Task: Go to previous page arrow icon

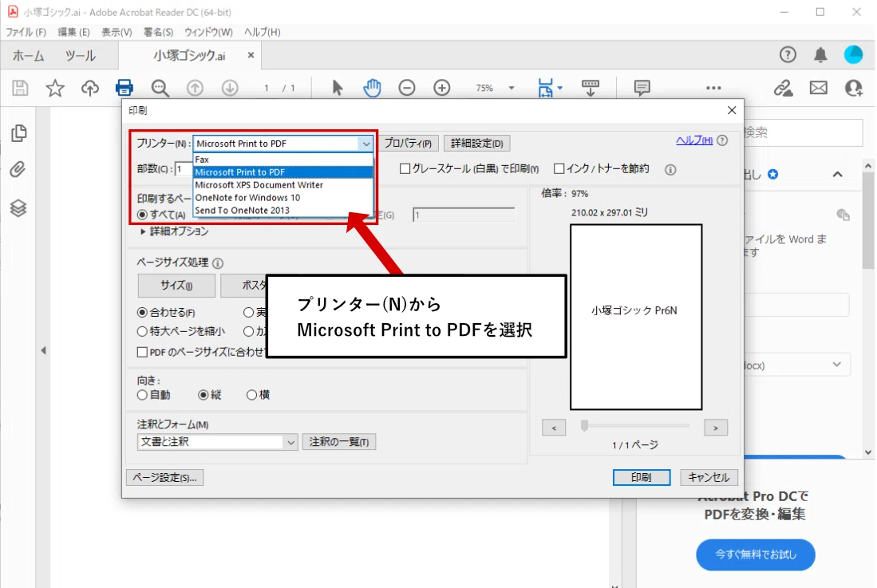Action: [x=195, y=88]
